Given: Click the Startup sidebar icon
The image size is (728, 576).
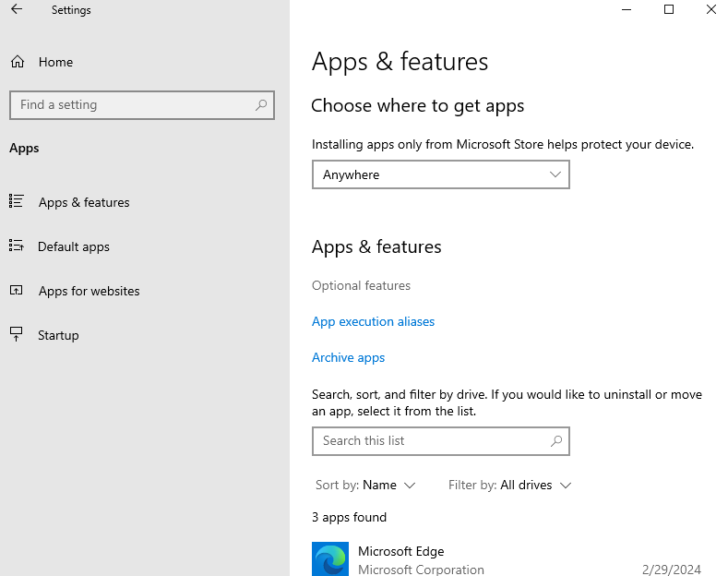Looking at the screenshot, I should [x=17, y=334].
